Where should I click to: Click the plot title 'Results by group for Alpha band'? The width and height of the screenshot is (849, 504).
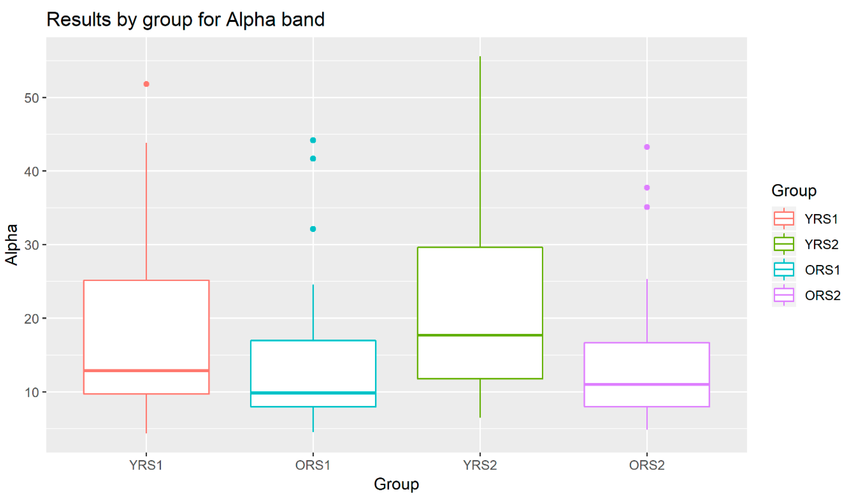click(186, 19)
